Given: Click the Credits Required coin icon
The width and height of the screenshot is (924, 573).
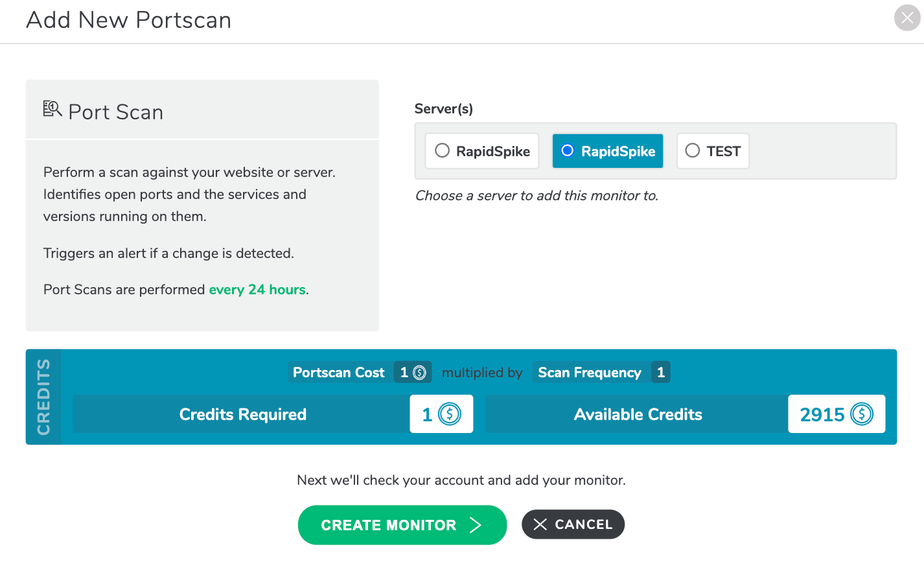Looking at the screenshot, I should [x=450, y=414].
